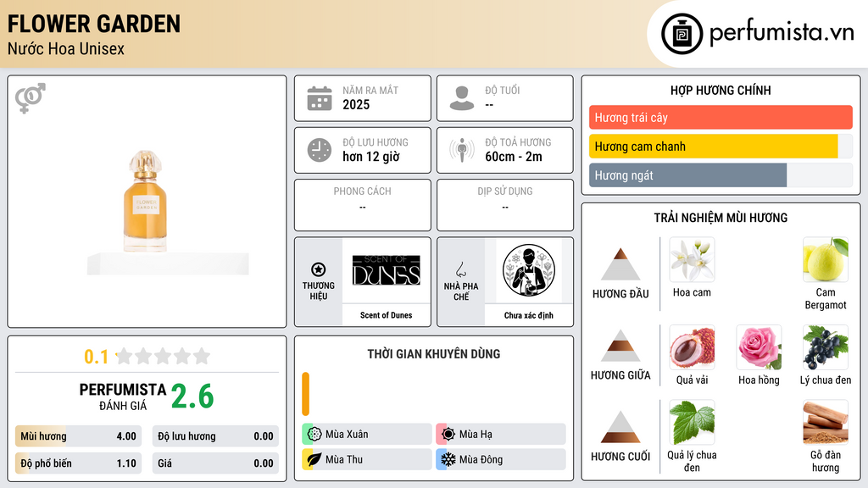
Task: Click the orange recommended-time bar
Action: (x=305, y=394)
